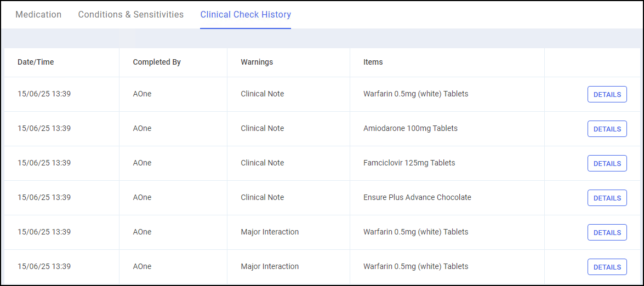
Task: View Details for Famciclovir 125mg Tablets
Action: coord(607,163)
